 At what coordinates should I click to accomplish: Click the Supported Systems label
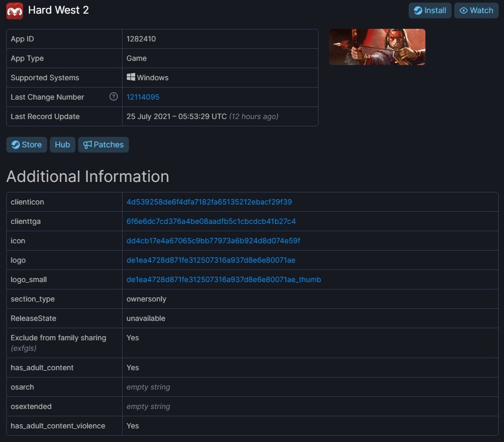(45, 78)
